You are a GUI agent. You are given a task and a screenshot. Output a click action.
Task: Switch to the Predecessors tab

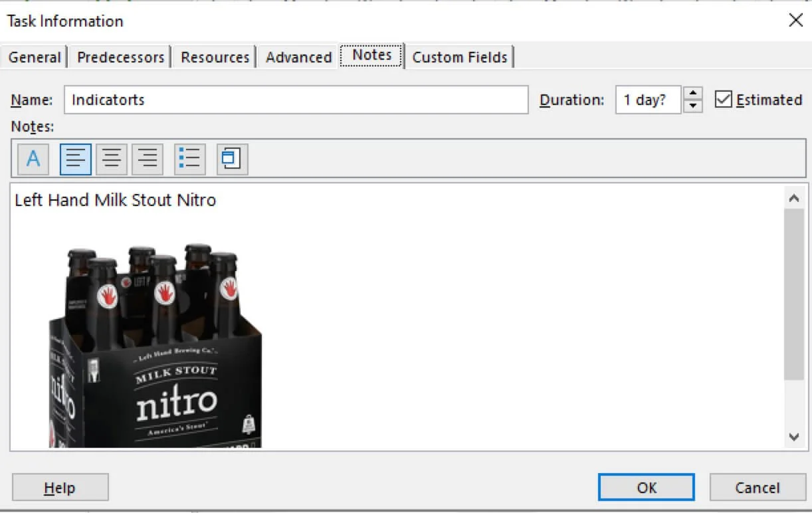click(121, 57)
